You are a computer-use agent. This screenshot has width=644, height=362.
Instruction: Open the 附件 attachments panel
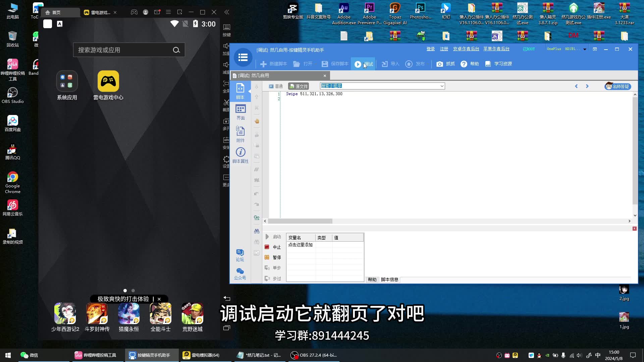[240, 134]
